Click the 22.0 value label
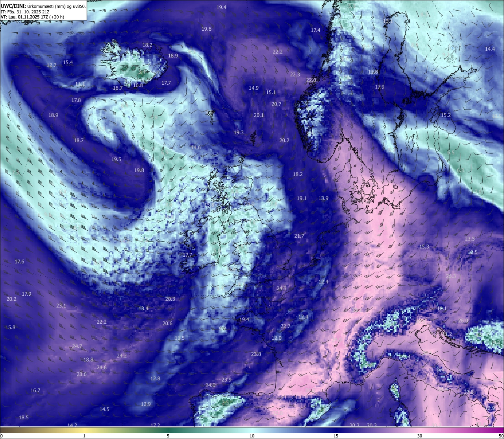Image resolution: width=504 pixels, height=439 pixels. pos(311,80)
